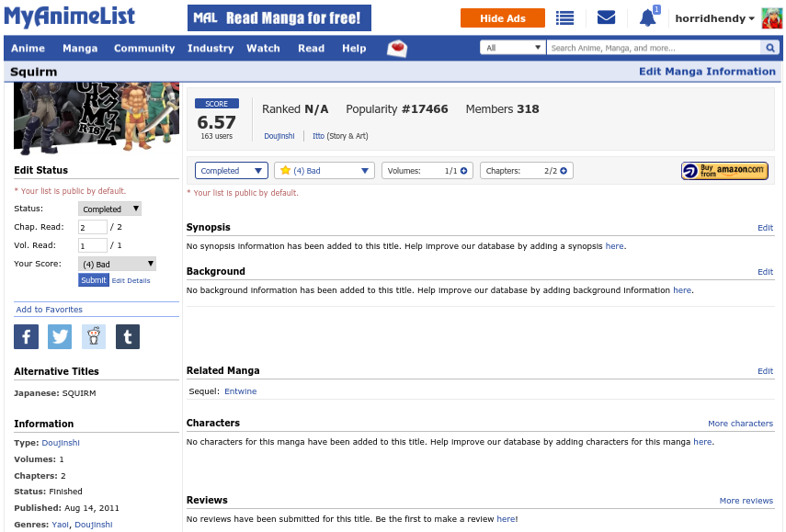
Task: Share on Facebook icon
Action: [x=26, y=336]
